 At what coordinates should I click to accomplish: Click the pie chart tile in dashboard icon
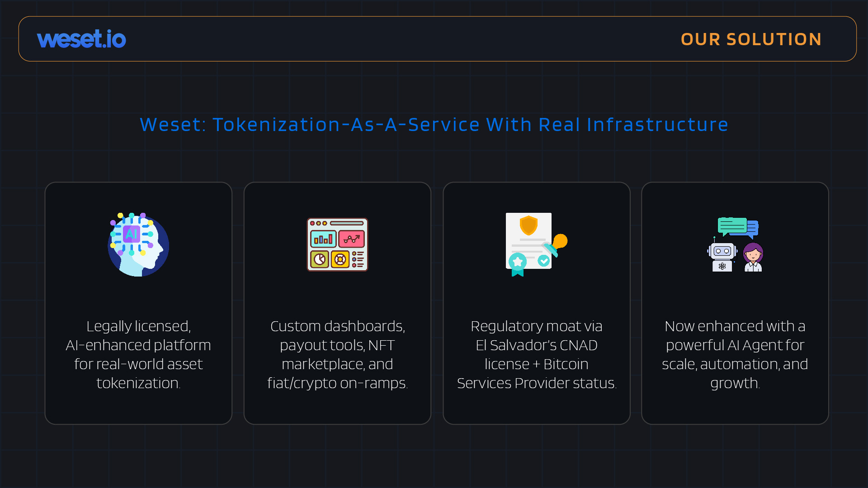pos(320,259)
